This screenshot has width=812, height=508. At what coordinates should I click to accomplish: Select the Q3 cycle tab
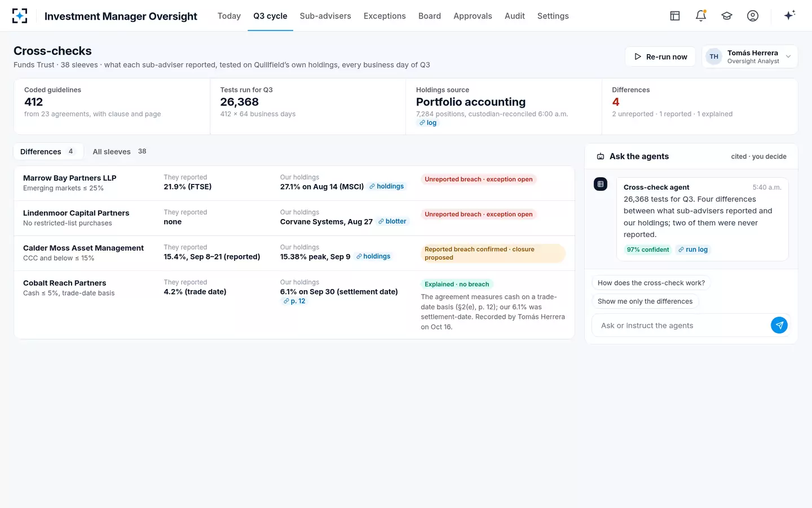270,16
